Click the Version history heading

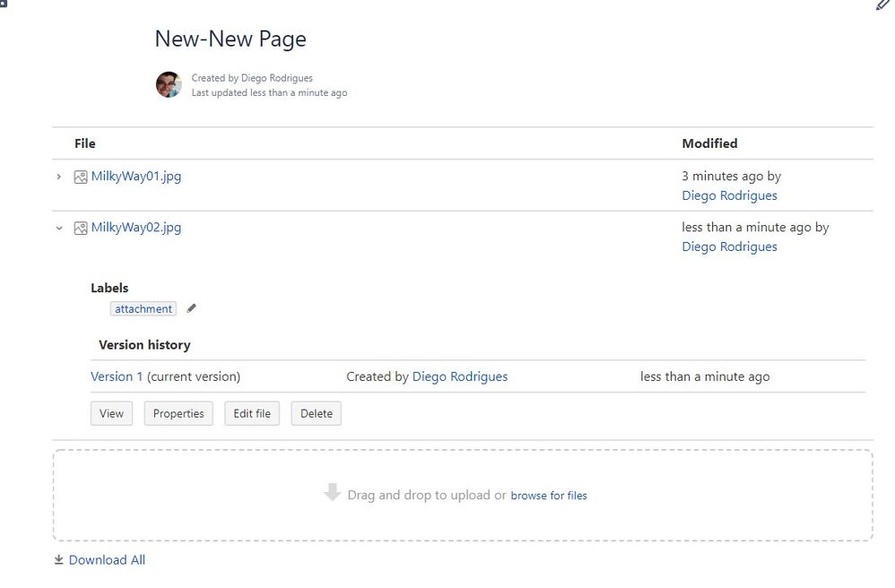coord(144,345)
